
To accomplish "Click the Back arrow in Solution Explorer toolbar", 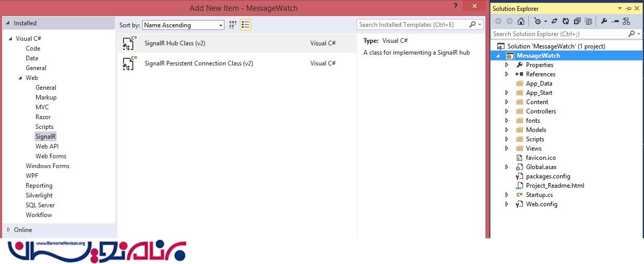I will click(x=498, y=21).
